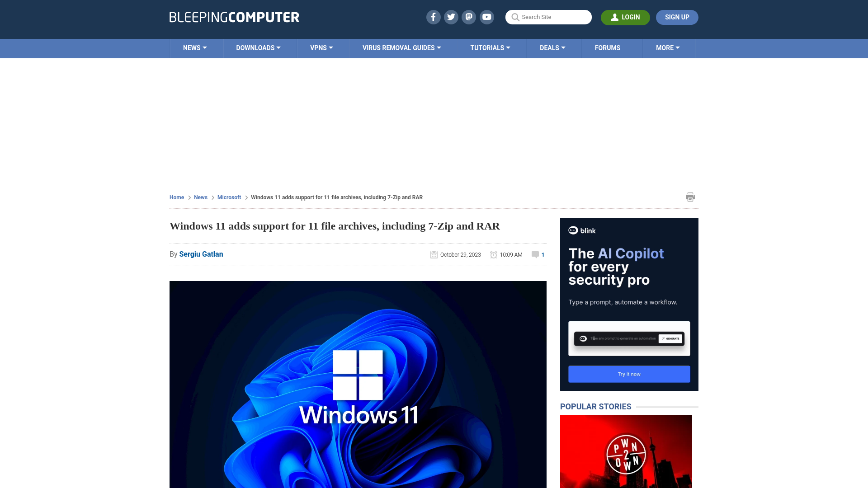Viewport: 868px width, 488px height.
Task: Open the Facebook social icon link
Action: click(433, 17)
